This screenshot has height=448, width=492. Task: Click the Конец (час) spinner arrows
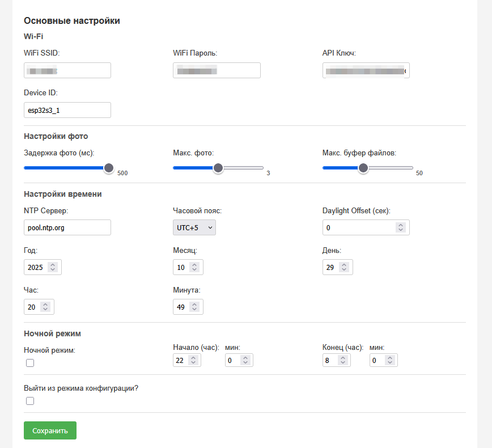click(x=341, y=360)
